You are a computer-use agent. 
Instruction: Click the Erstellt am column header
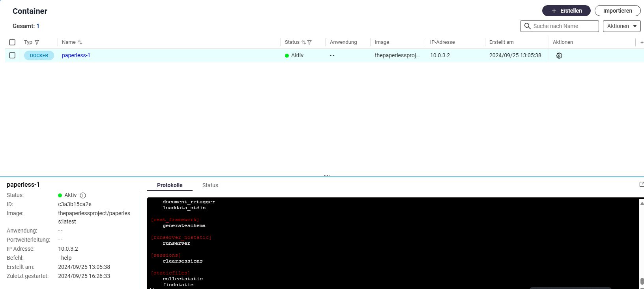(501, 42)
